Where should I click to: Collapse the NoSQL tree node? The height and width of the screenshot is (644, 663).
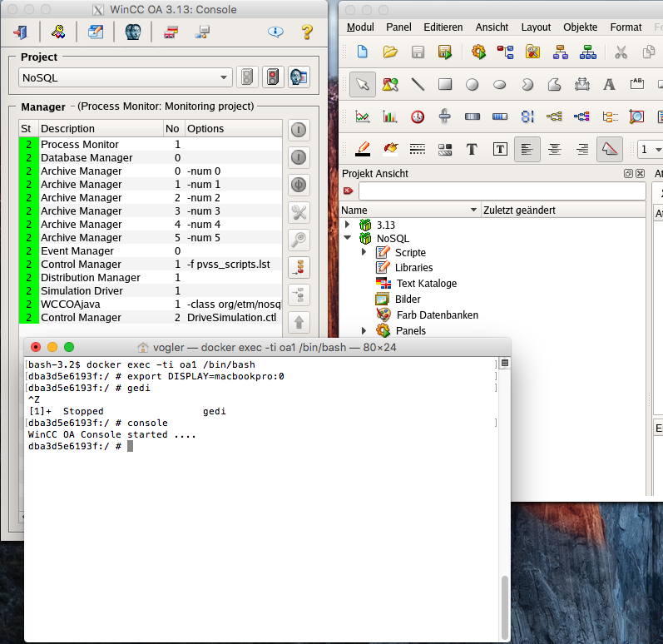coord(347,238)
